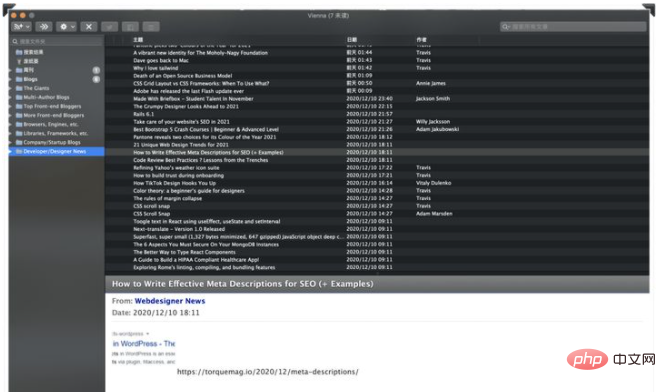This screenshot has width=666, height=392.
Task: Expand Multi-Author Blogs disclosure triangle
Action: coord(11,97)
